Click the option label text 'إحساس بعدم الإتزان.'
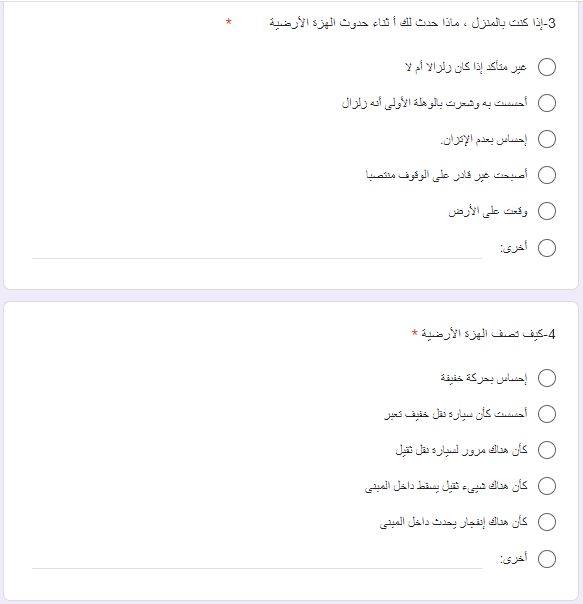Screen dimensions: 583x604 point(484,139)
